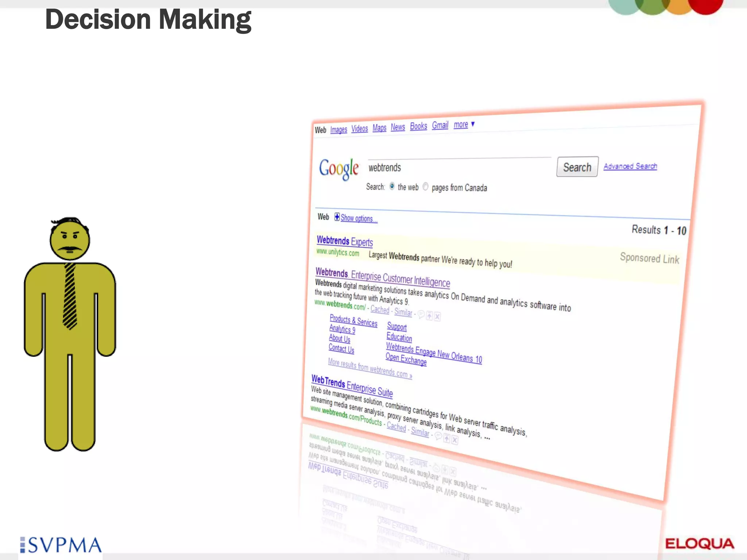
Task: Open Webtrends Experts sponsored link
Action: [x=345, y=241]
